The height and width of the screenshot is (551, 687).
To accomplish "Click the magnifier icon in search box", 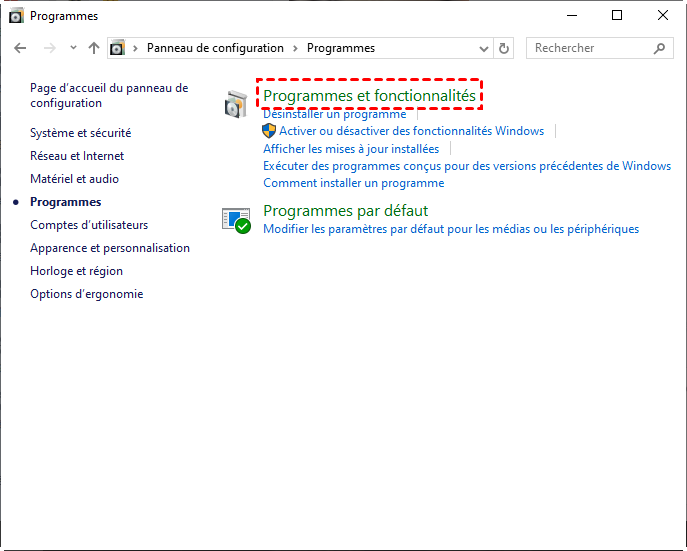I will click(x=659, y=48).
